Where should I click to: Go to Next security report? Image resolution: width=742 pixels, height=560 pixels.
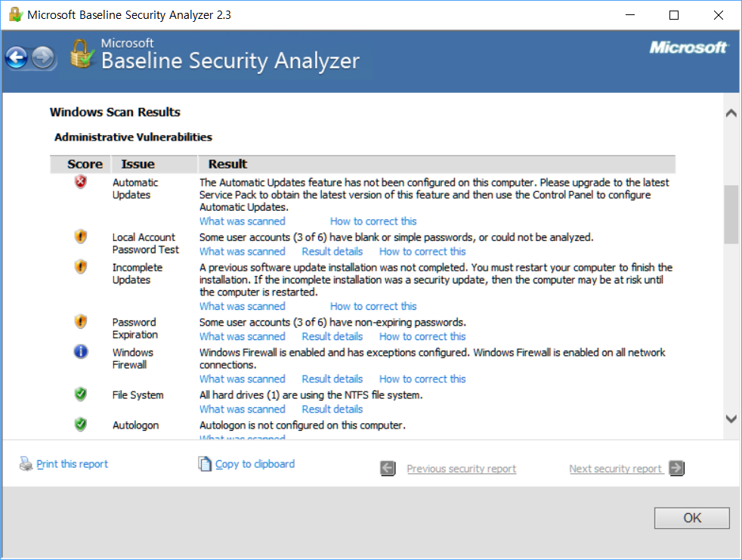coord(615,469)
